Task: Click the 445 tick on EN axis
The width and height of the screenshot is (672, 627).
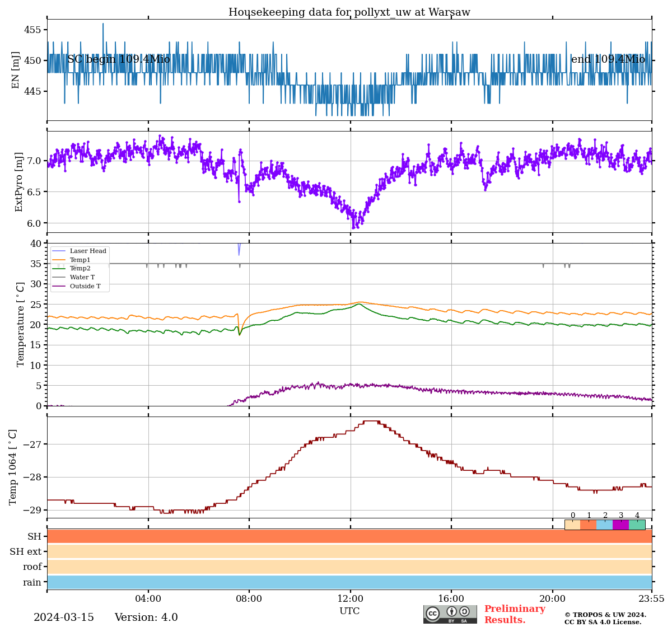Action: pyautogui.click(x=33, y=91)
